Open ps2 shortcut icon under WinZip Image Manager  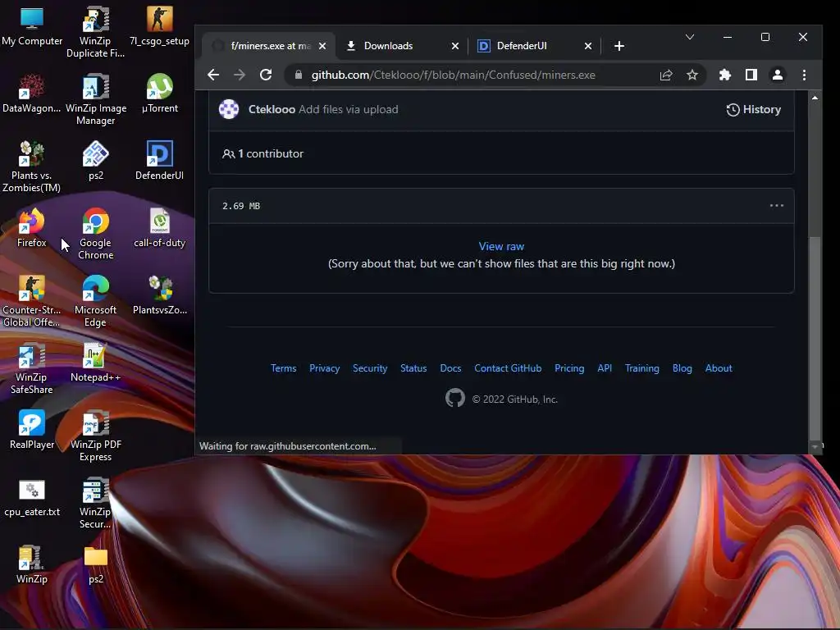point(95,161)
